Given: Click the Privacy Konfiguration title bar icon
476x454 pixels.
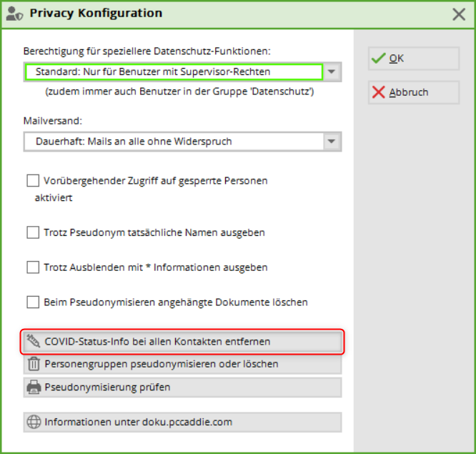Looking at the screenshot, I should [x=13, y=14].
